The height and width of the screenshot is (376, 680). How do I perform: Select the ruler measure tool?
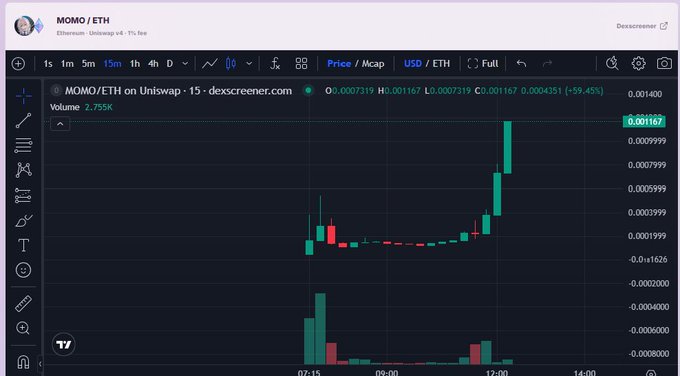pos(23,304)
